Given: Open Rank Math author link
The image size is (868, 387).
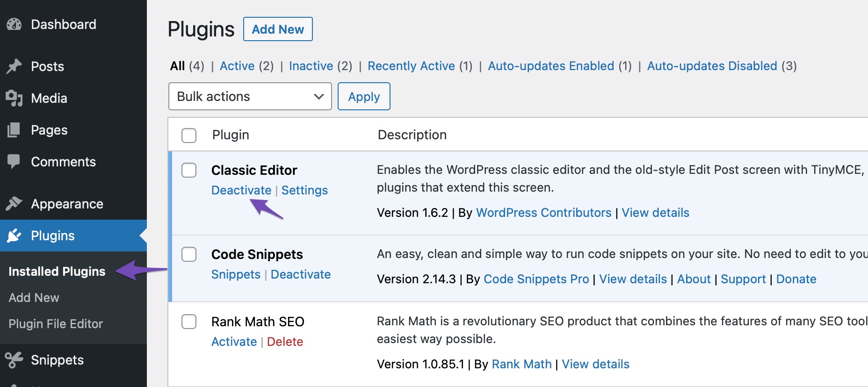Looking at the screenshot, I should click(x=521, y=364).
